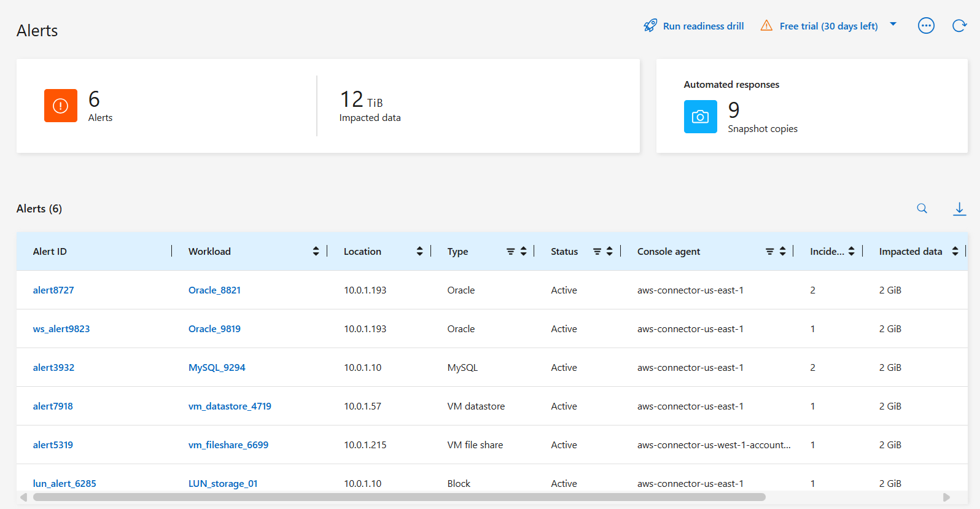
Task: Open workload MySQL_9294
Action: point(217,368)
